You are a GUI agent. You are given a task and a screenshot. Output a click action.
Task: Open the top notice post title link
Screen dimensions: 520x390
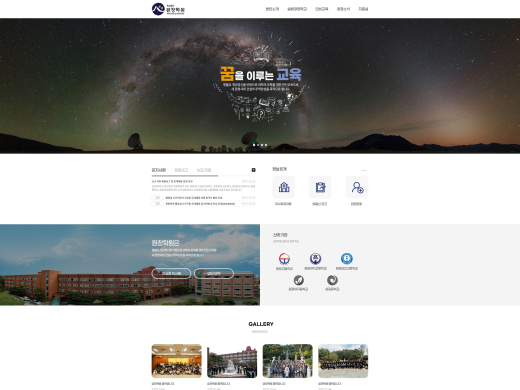pyautogui.click(x=172, y=181)
